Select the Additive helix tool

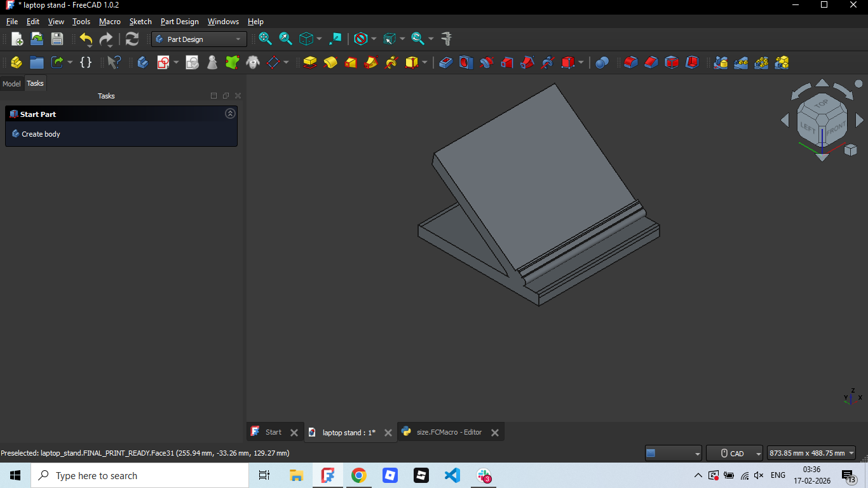tap(391, 62)
